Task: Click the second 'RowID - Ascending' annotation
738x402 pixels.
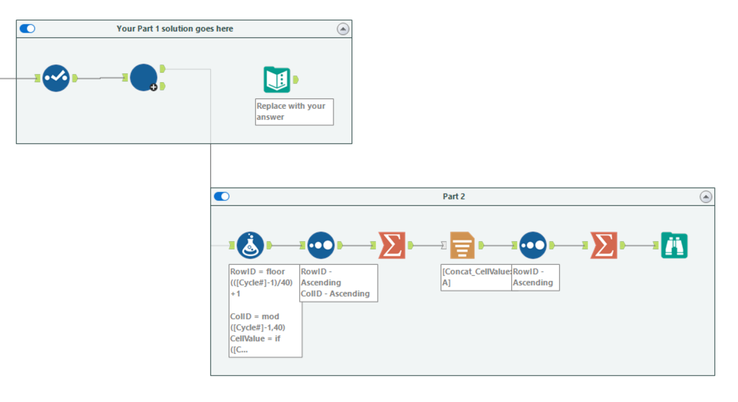Action: click(x=536, y=277)
